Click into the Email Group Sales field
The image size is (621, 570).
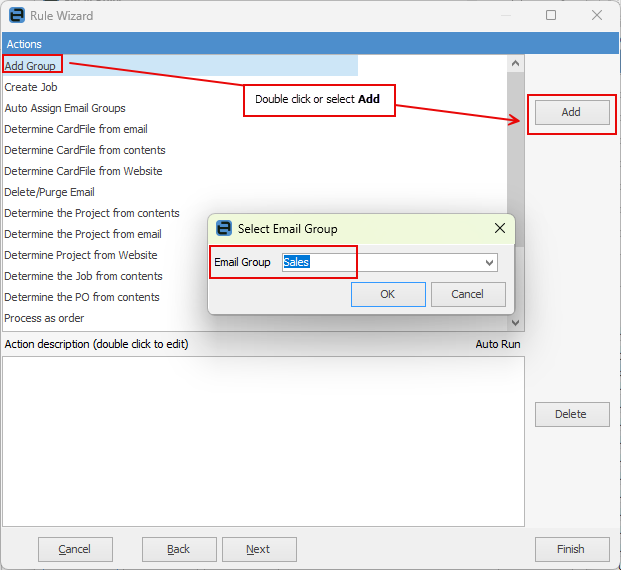[390, 263]
